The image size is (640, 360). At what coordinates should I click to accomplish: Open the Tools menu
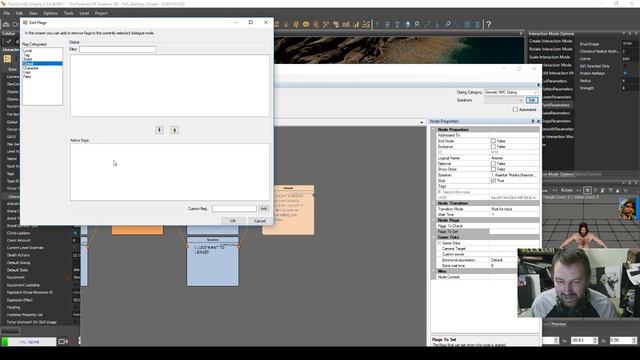(69, 13)
